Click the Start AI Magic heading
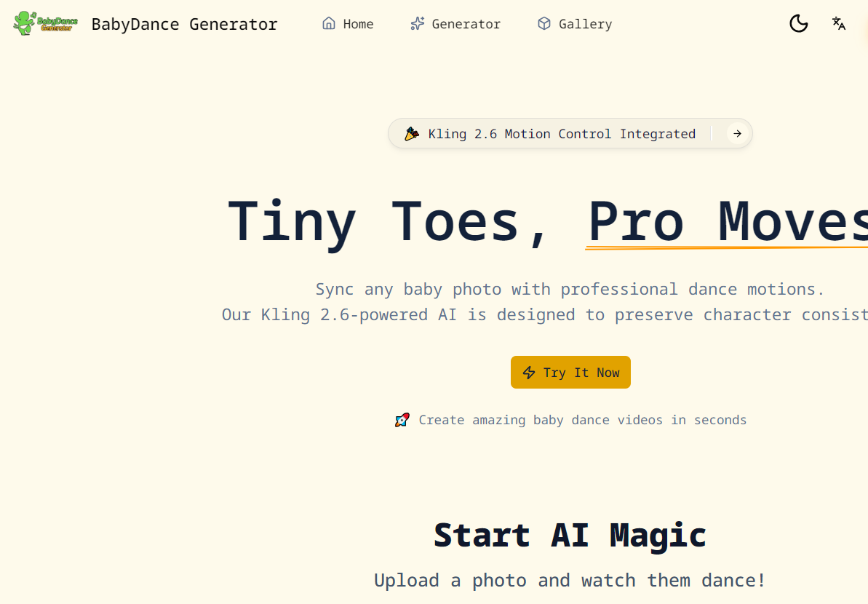This screenshot has width=868, height=604. pyautogui.click(x=570, y=535)
